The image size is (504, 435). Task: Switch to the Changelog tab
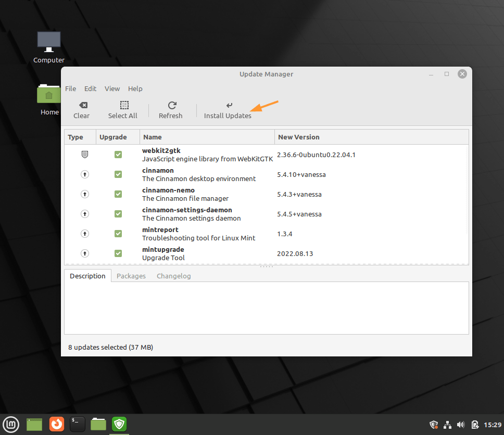tap(173, 276)
